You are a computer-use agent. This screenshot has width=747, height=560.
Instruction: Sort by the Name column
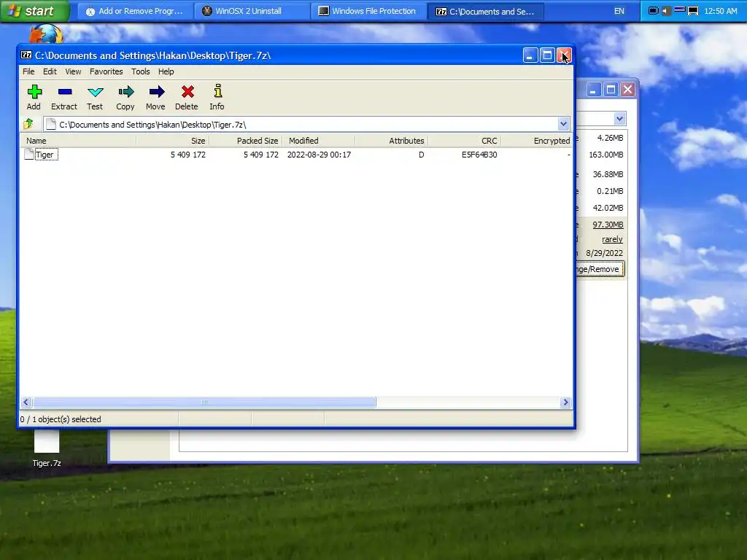[x=77, y=141]
